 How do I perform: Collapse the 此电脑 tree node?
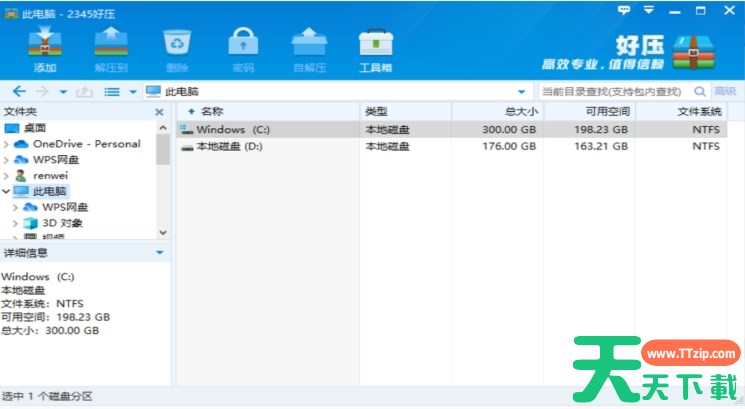pyautogui.click(x=7, y=191)
